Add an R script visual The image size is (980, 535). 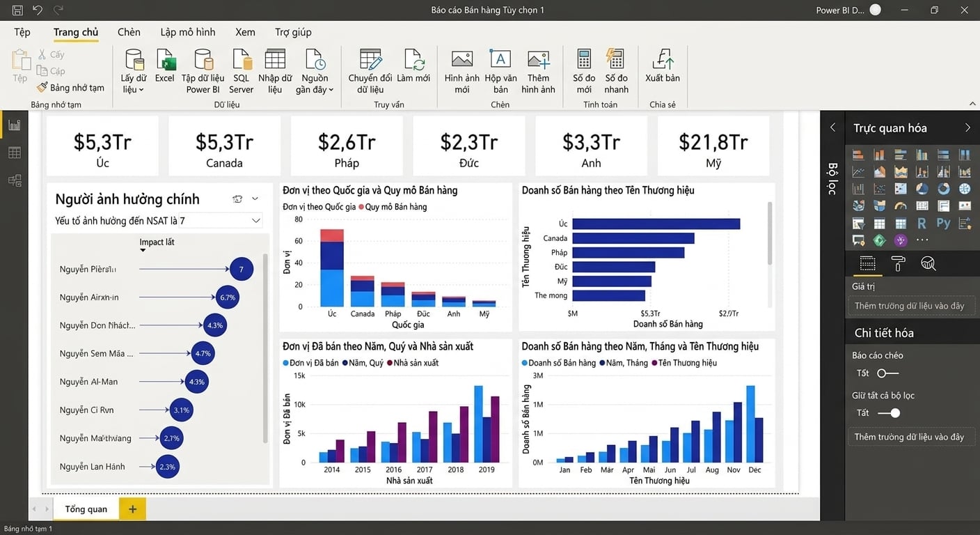point(922,223)
